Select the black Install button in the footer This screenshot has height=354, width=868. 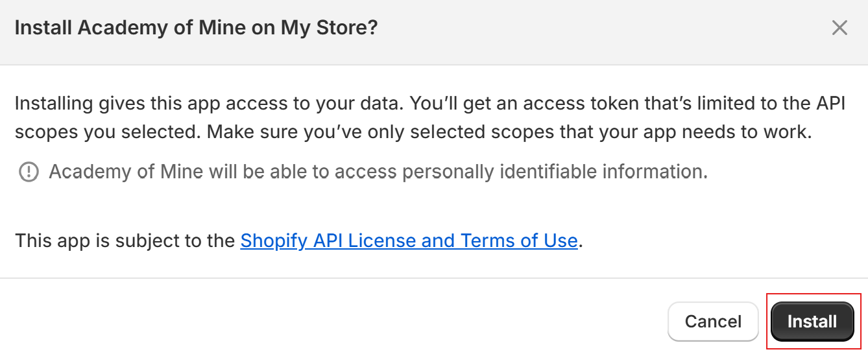pyautogui.click(x=812, y=322)
